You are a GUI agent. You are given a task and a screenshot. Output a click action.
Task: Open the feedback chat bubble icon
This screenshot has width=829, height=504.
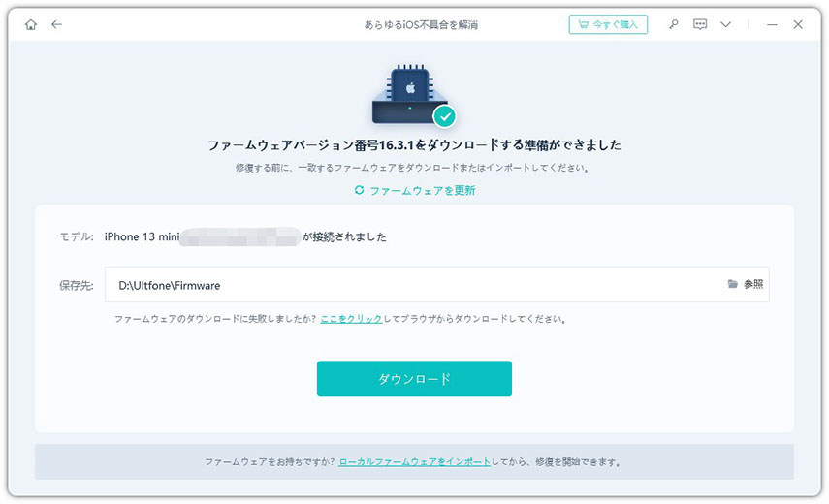(x=700, y=24)
